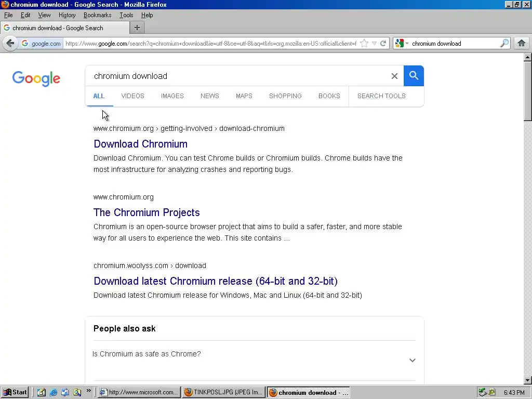Click the Outlook Express quick launch icon

point(65,393)
